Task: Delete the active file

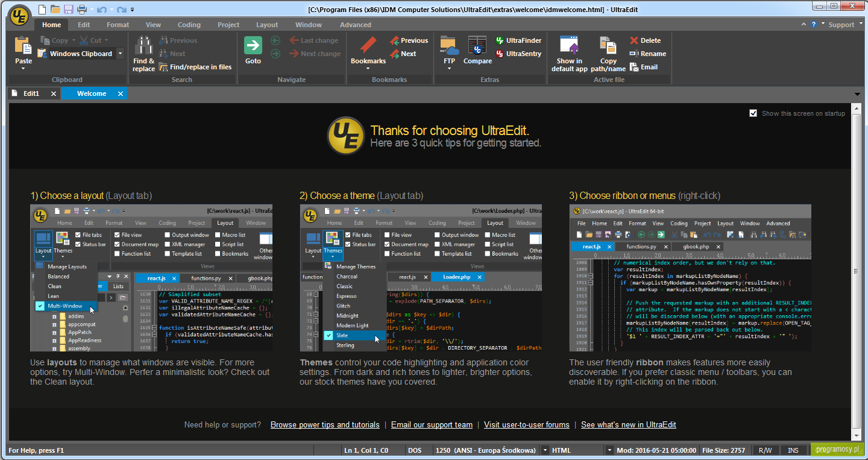Action: (646, 40)
